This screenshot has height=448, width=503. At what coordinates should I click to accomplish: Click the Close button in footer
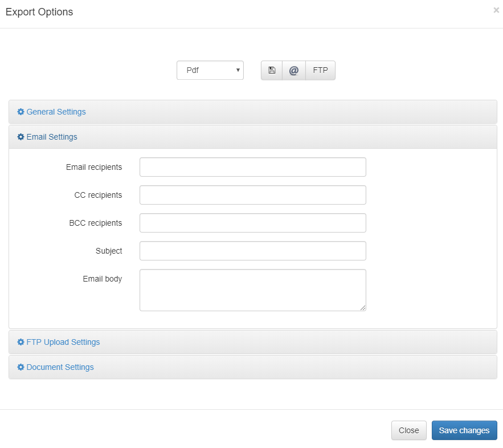tap(408, 430)
